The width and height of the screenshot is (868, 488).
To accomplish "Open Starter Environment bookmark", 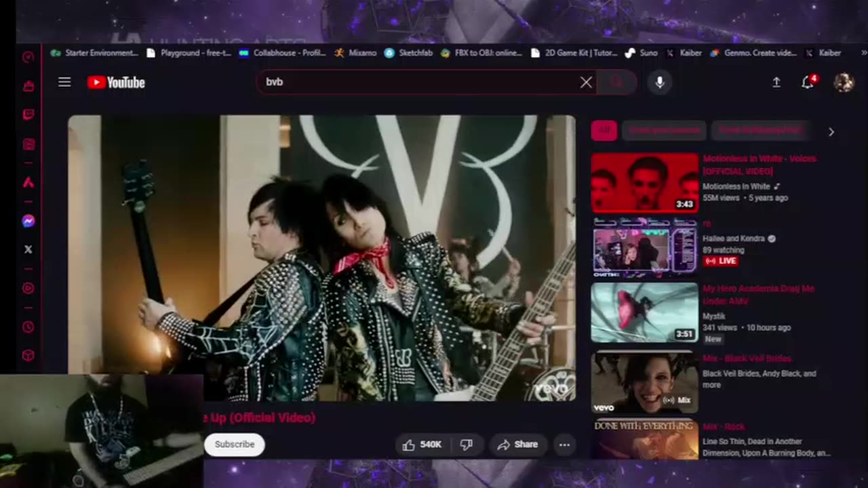I will click(x=94, y=53).
